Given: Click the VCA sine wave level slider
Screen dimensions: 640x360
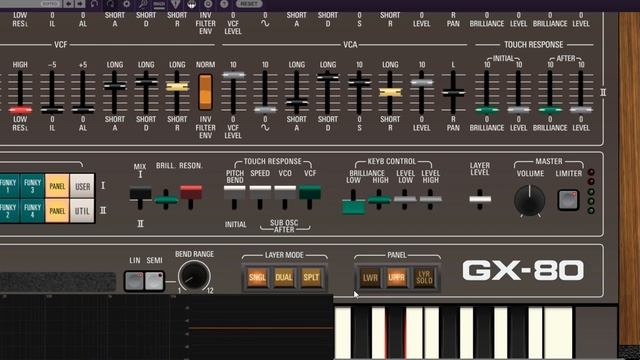Looking at the screenshot, I should 265,109.
